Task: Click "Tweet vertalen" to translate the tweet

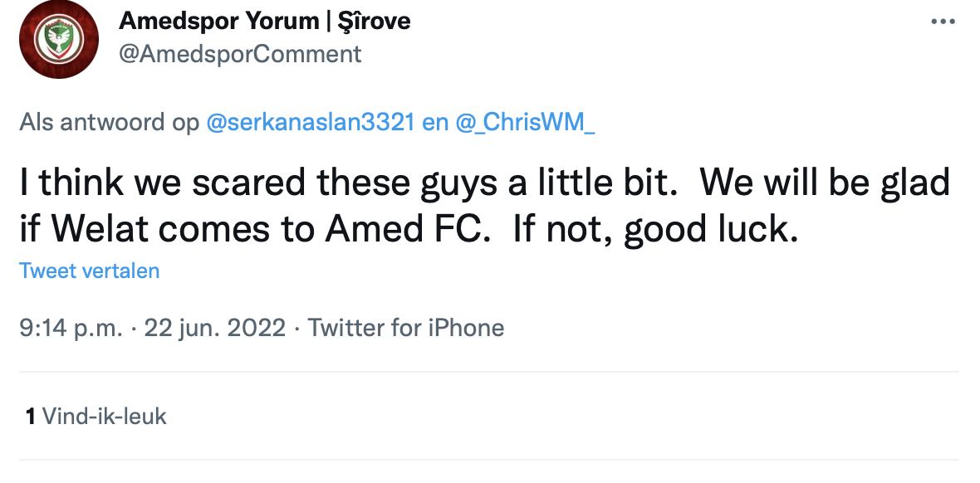Action: pos(90,271)
